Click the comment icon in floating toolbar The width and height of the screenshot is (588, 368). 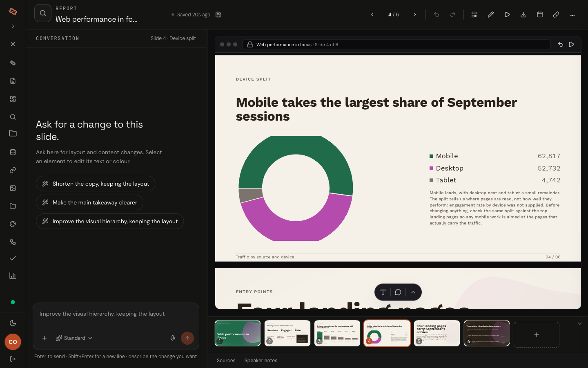pyautogui.click(x=398, y=292)
